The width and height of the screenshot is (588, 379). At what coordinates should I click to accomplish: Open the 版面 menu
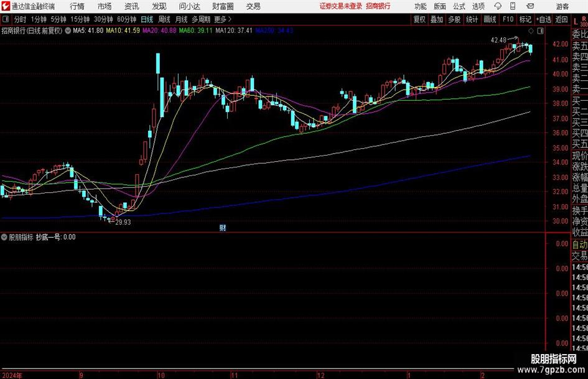pos(440,6)
